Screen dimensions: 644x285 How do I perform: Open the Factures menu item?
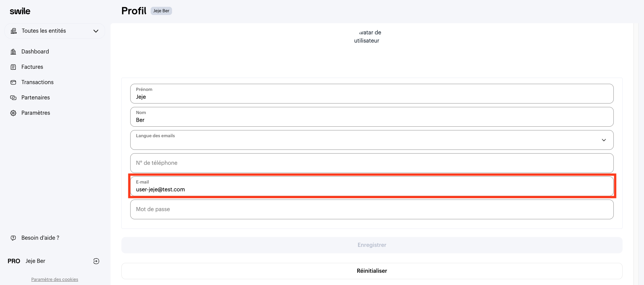click(32, 67)
